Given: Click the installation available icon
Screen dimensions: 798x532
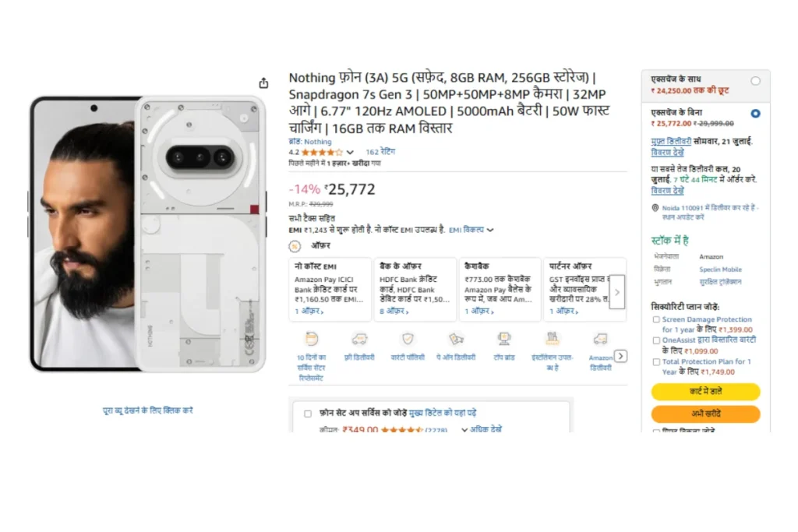Looking at the screenshot, I should (553, 340).
